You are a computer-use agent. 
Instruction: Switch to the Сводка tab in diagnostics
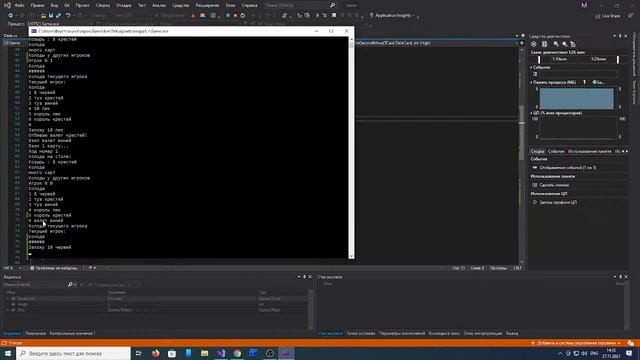pos(538,151)
